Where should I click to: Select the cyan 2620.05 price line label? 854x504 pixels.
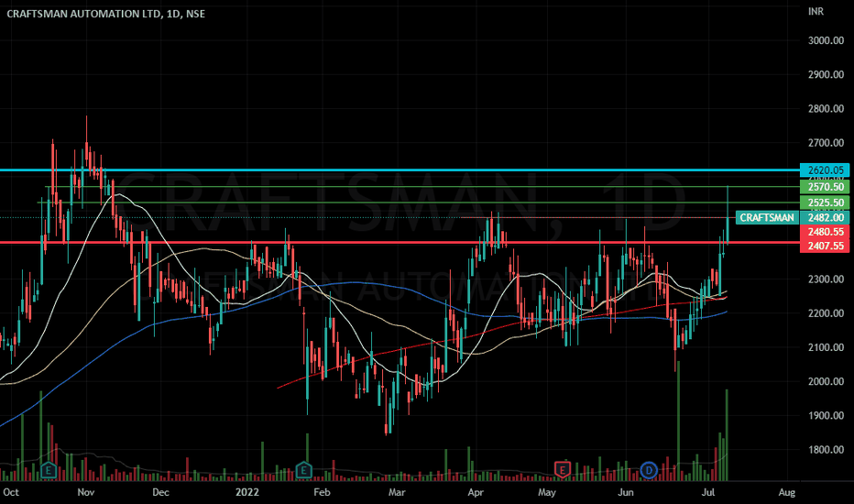coord(825,170)
